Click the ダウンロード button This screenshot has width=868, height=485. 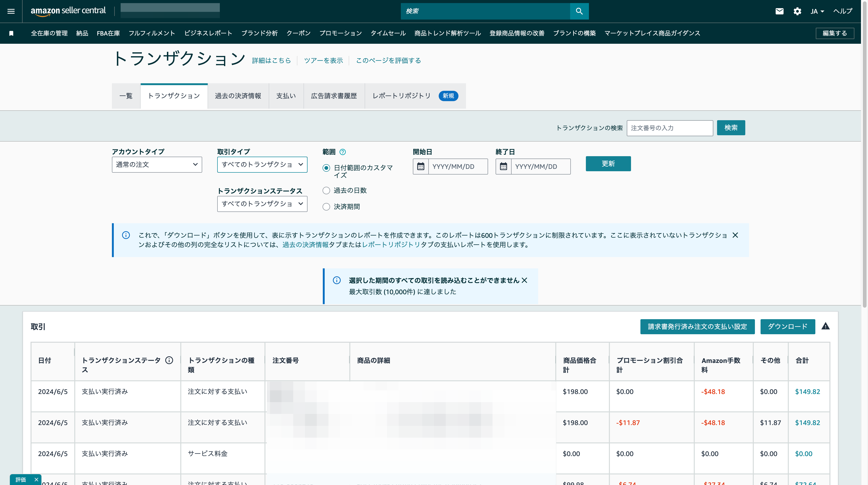pyautogui.click(x=787, y=327)
